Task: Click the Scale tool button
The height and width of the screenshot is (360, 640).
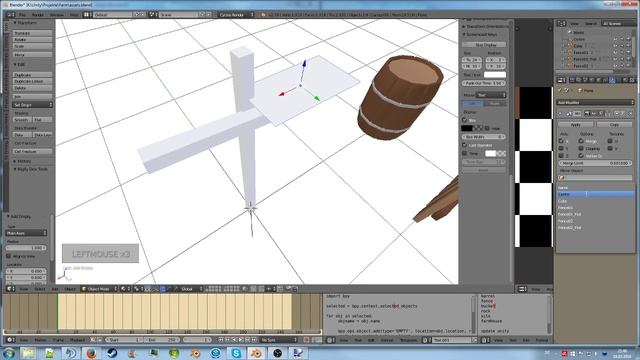Action: (32, 47)
